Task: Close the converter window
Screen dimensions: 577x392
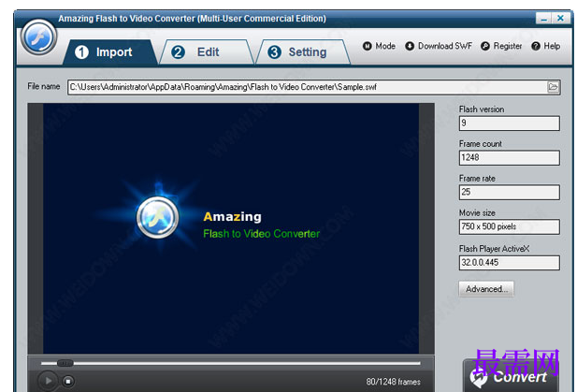Action: (560, 18)
